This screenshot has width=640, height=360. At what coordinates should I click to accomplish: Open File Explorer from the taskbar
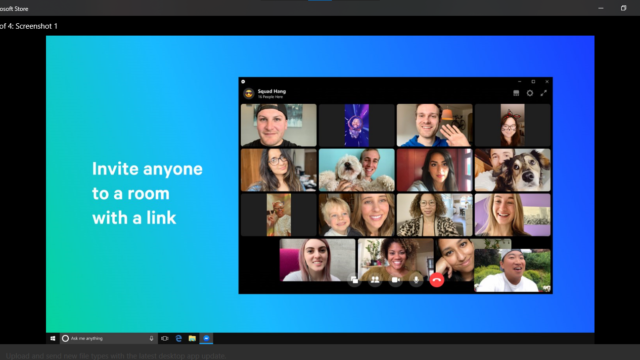[192, 338]
